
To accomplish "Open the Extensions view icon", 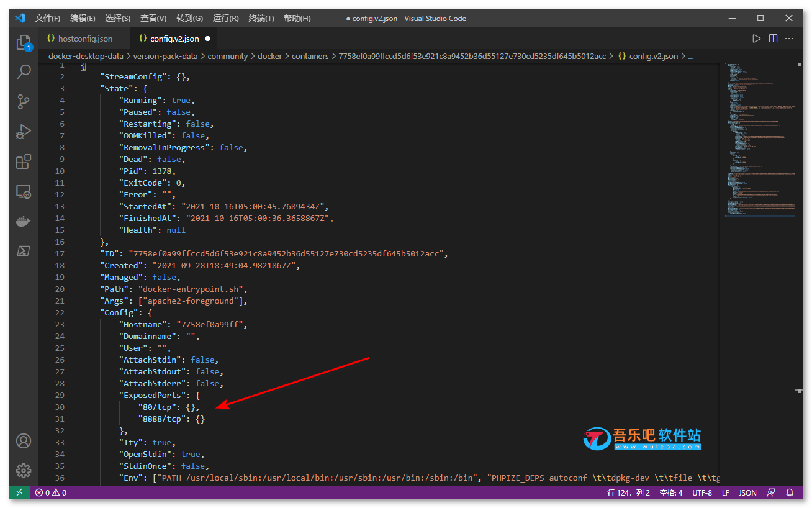I will pyautogui.click(x=24, y=162).
